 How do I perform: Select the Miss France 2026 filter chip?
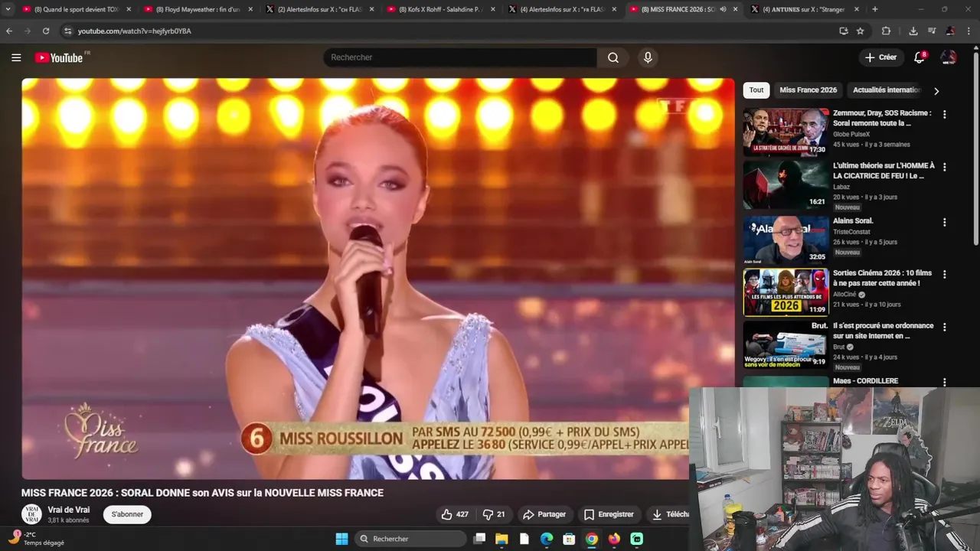pyautogui.click(x=808, y=90)
